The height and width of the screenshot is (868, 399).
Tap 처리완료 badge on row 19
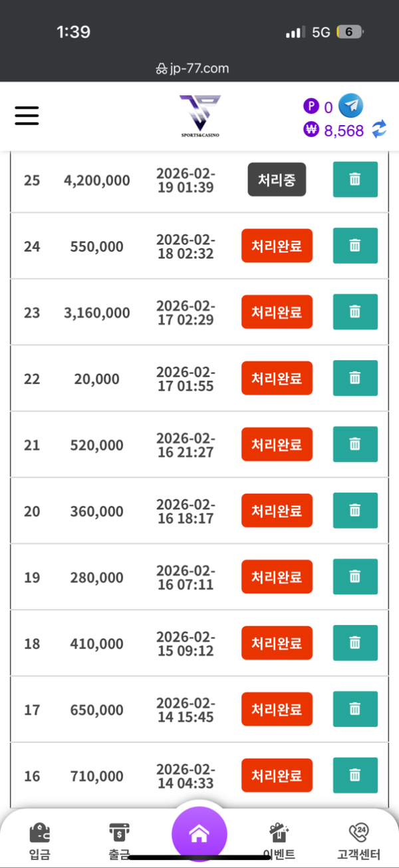click(277, 577)
